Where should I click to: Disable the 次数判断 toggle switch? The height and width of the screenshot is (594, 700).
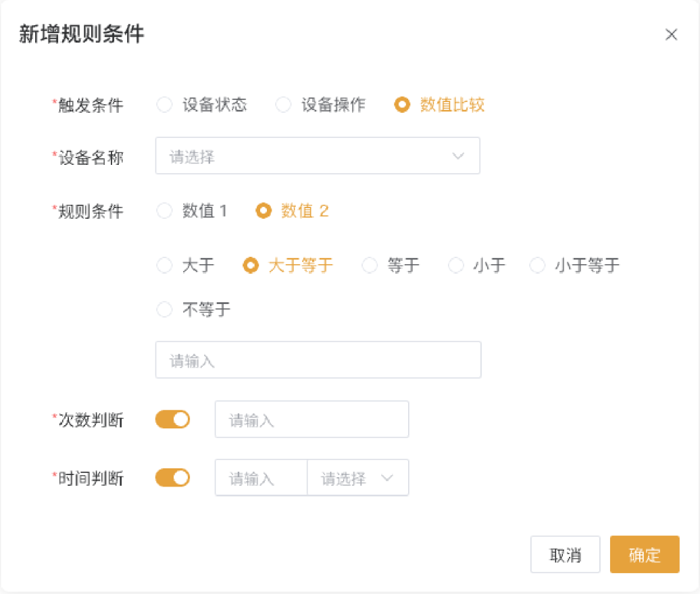[x=172, y=420]
